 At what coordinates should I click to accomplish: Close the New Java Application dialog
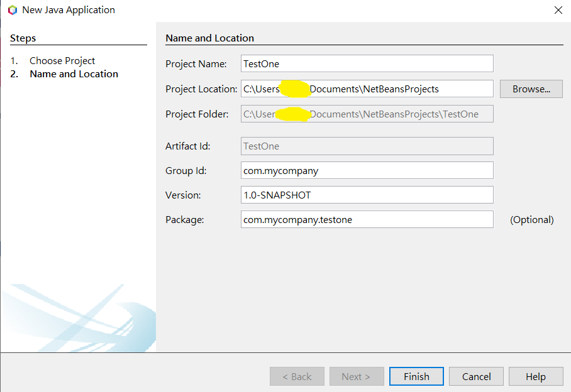click(x=558, y=10)
